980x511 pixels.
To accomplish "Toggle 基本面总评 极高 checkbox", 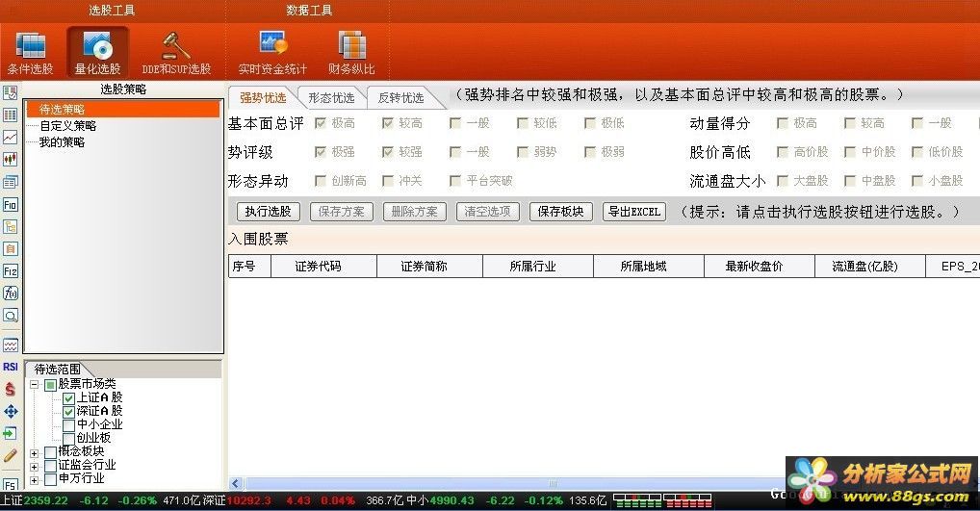I will click(x=321, y=123).
